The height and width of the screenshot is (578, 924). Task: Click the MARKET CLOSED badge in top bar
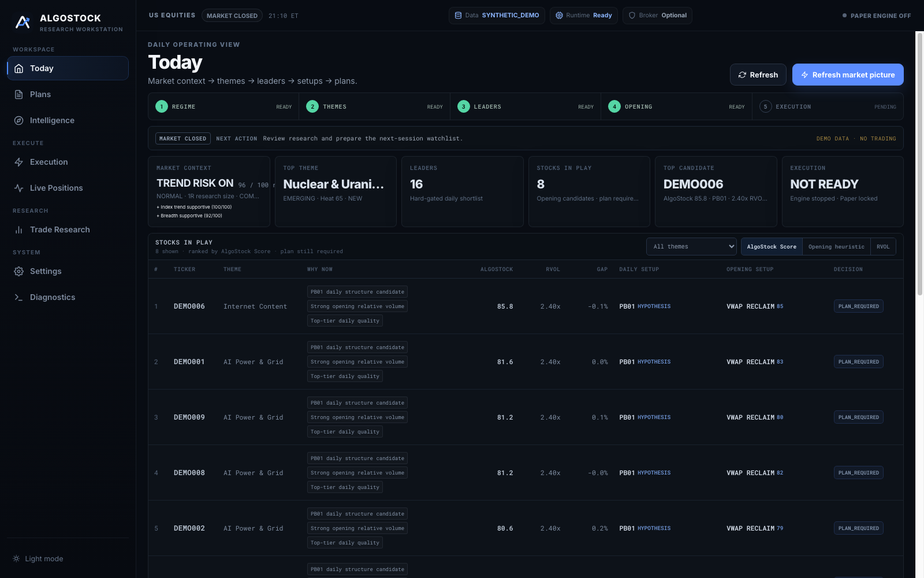[232, 16]
